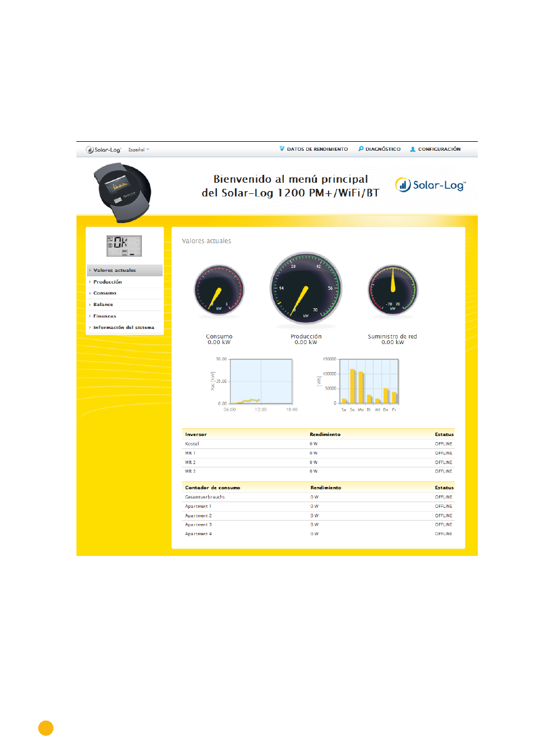Click the weekly yield bar chart

[x=369, y=382]
